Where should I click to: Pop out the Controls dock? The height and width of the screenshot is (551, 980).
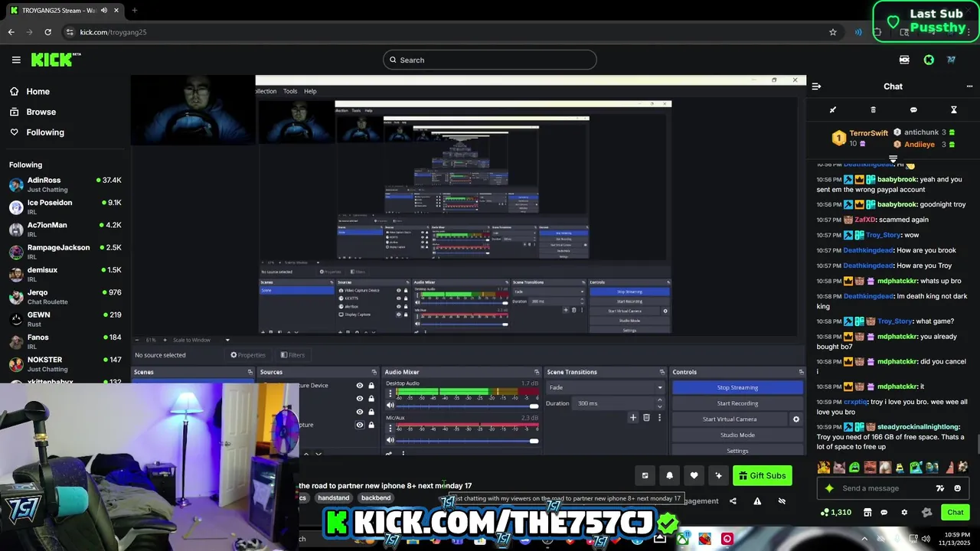(x=801, y=372)
